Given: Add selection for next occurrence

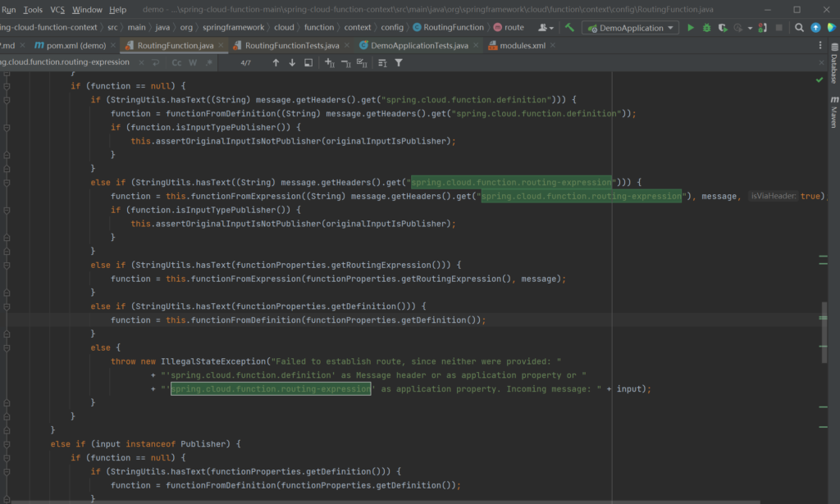Looking at the screenshot, I should 330,62.
